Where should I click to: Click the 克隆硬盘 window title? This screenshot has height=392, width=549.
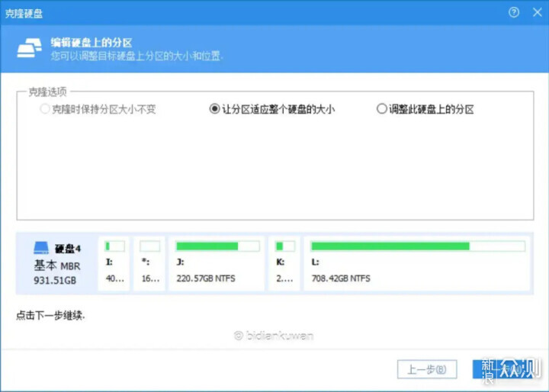[x=24, y=14]
